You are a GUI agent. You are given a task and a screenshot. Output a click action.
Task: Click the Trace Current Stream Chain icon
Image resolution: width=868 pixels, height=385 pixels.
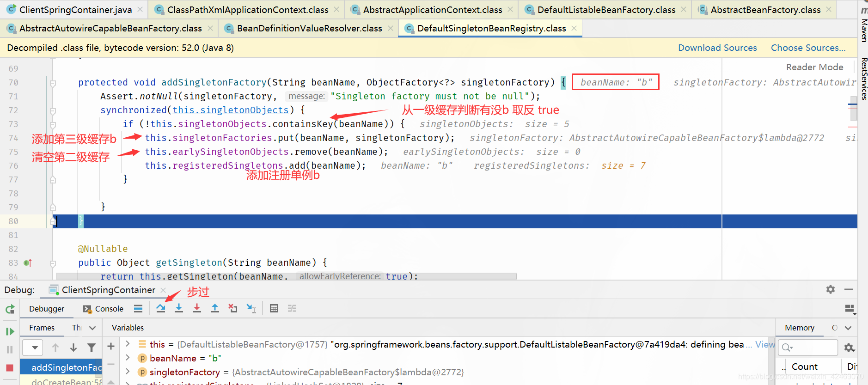tap(292, 308)
